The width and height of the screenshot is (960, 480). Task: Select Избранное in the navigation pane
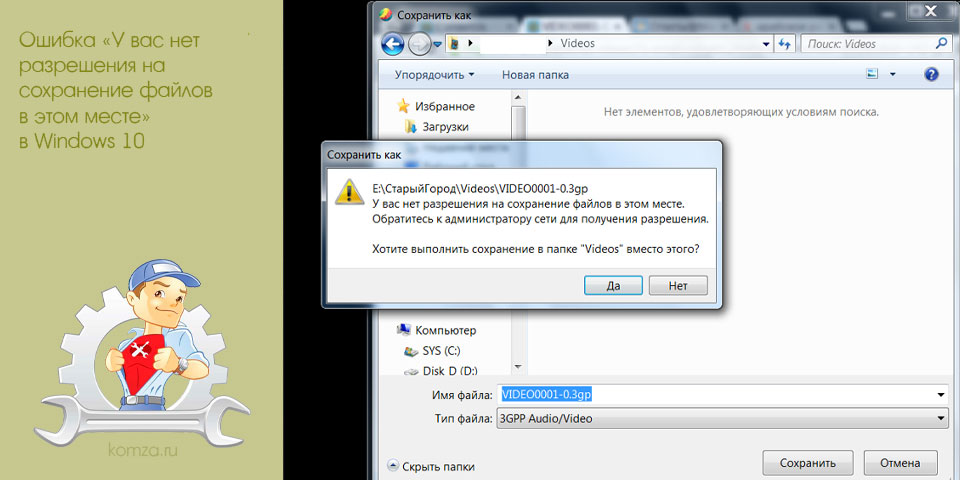(x=444, y=107)
